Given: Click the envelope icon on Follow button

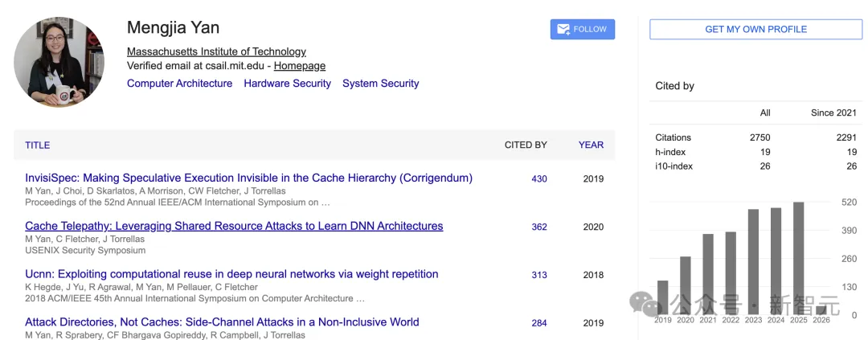Looking at the screenshot, I should pyautogui.click(x=563, y=29).
